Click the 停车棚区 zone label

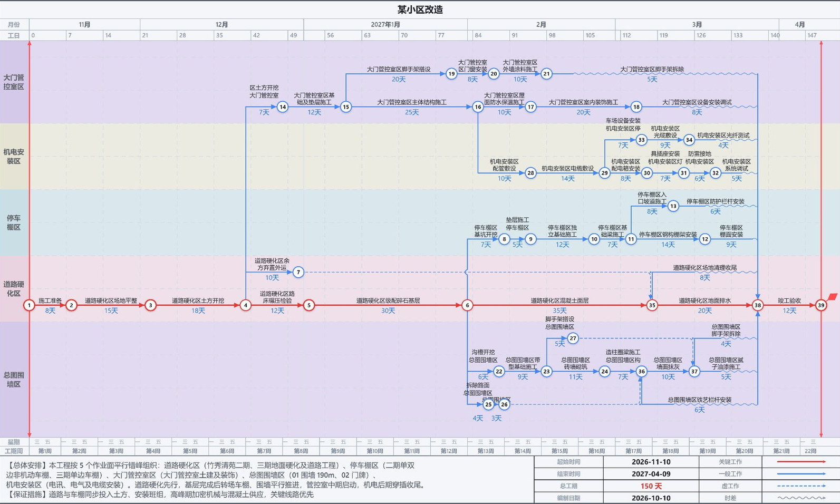pos(14,222)
